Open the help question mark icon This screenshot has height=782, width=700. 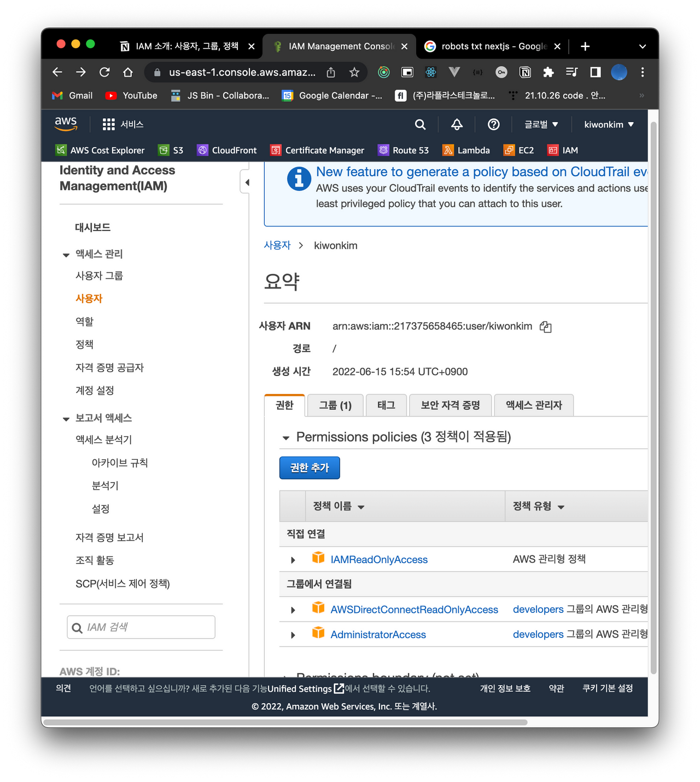(x=493, y=124)
